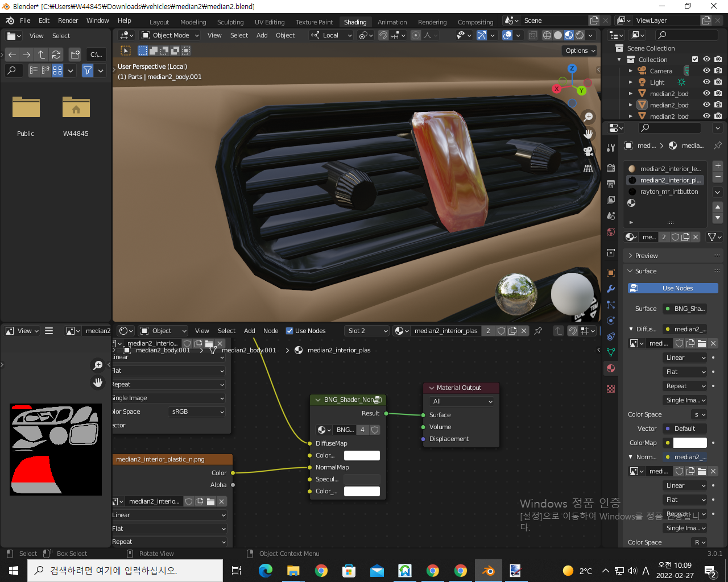
Task: Switch to UV Editing workspace tab
Action: [x=270, y=22]
